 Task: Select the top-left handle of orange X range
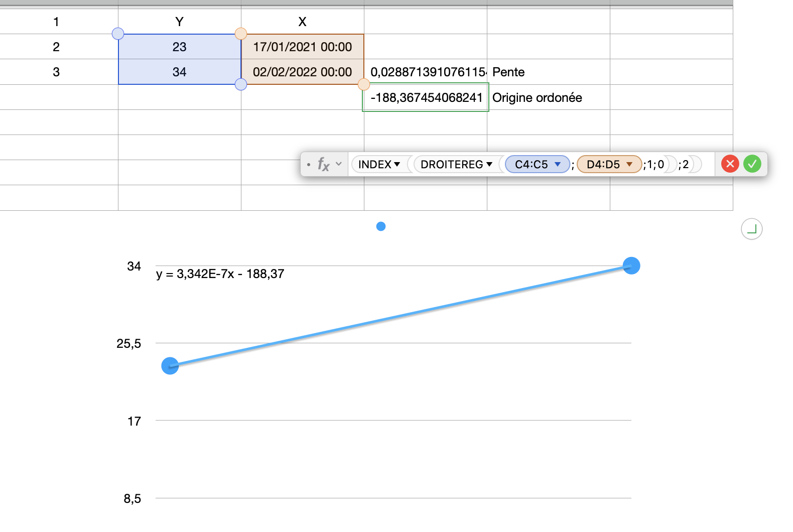241,34
